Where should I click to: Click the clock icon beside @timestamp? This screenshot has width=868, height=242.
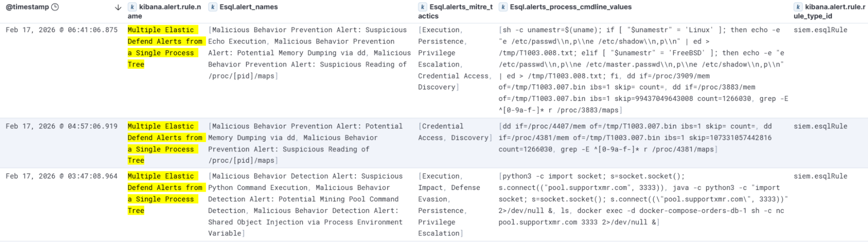pyautogui.click(x=55, y=7)
